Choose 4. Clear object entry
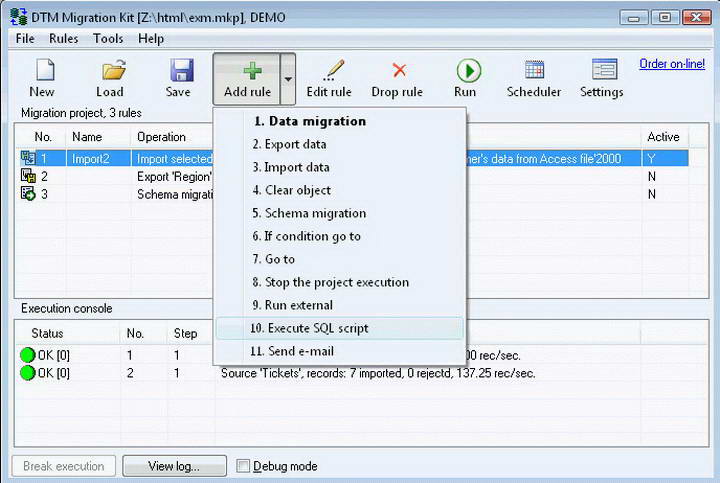Viewport: 720px width, 483px height. pyautogui.click(x=340, y=190)
